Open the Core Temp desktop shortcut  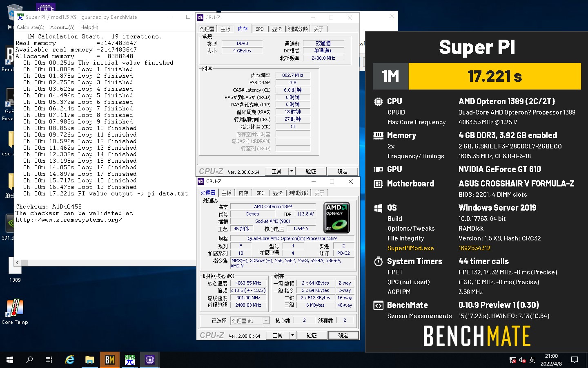tap(15, 312)
